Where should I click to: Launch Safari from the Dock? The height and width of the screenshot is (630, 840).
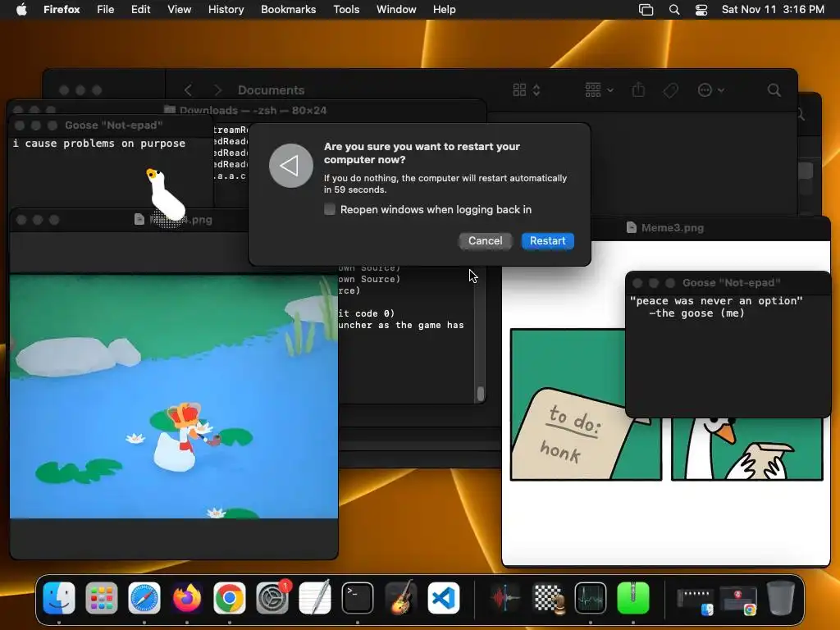(x=144, y=597)
